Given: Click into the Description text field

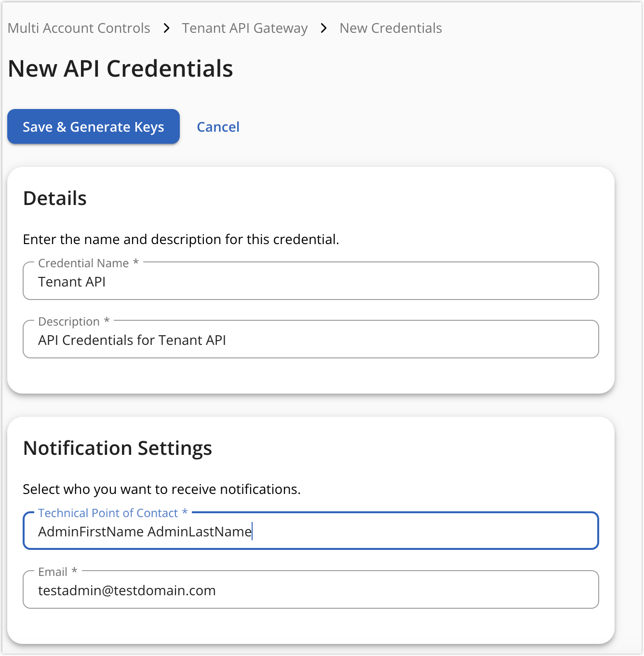Looking at the screenshot, I should click(310, 341).
